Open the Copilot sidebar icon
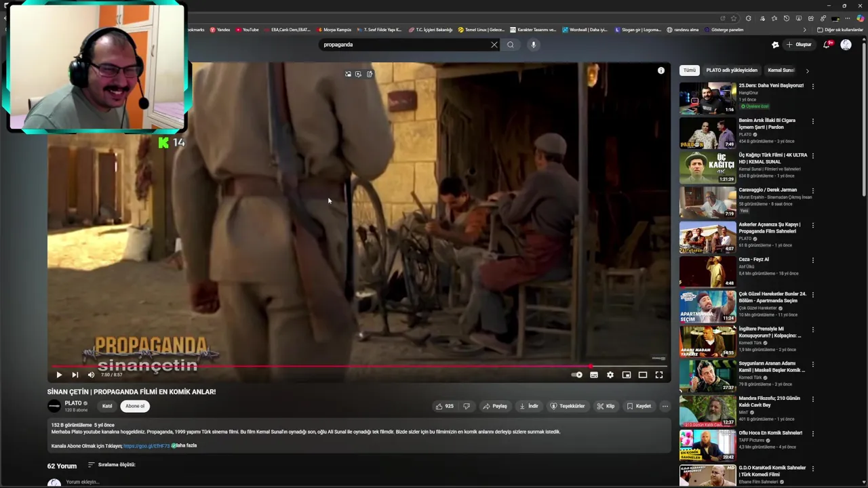The image size is (868, 488). [861, 18]
